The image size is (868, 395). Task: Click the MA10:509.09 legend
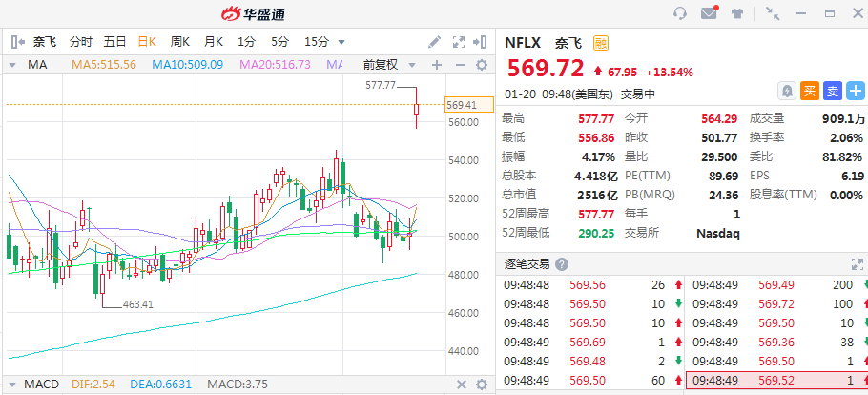188,65
